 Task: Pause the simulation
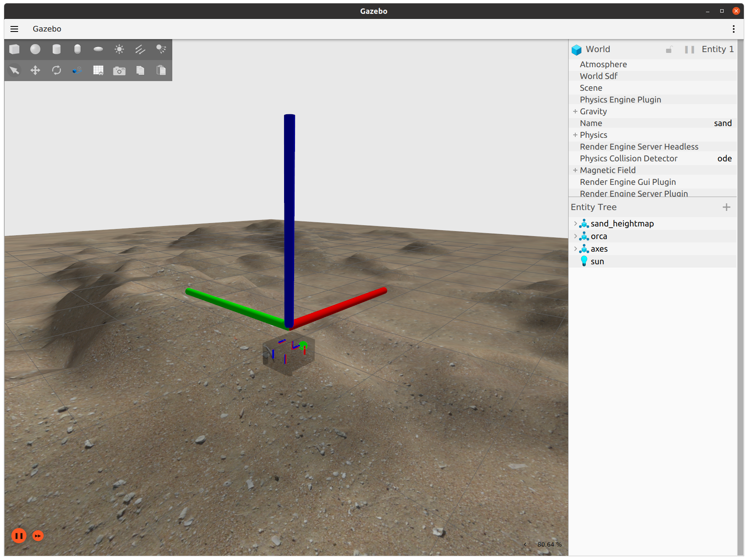[x=19, y=536]
